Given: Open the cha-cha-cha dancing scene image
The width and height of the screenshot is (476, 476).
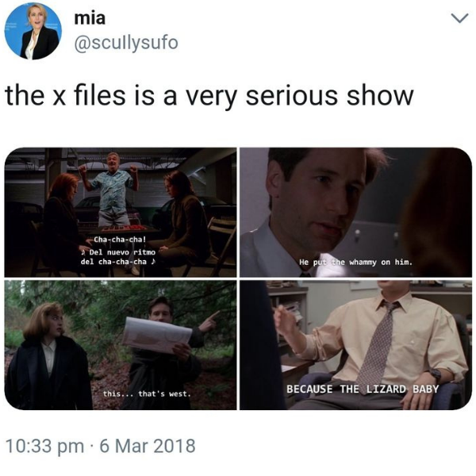Looking at the screenshot, I should tap(121, 212).
